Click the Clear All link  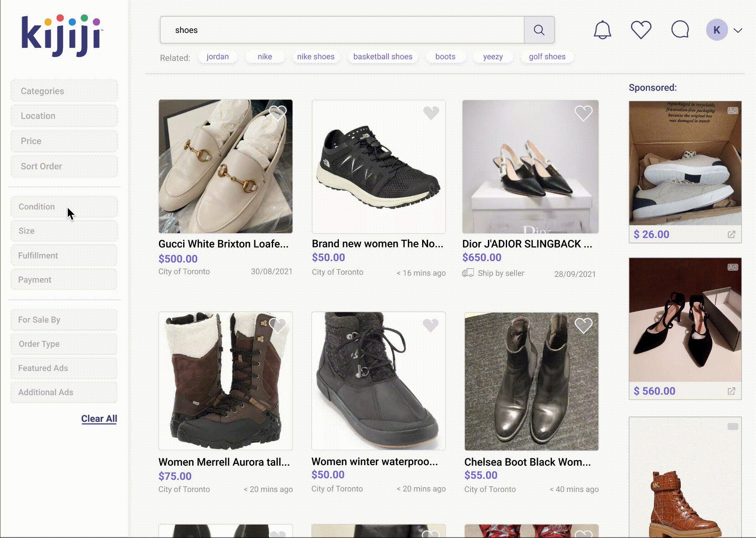pyautogui.click(x=99, y=418)
